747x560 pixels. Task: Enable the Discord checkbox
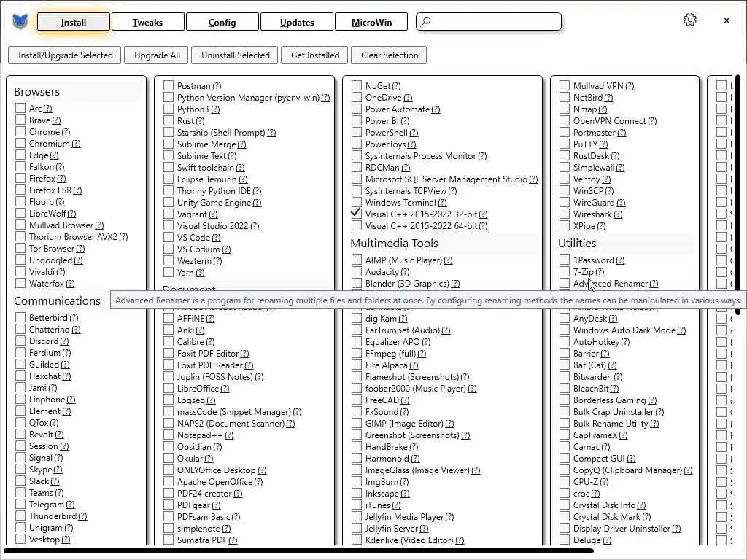click(20, 341)
